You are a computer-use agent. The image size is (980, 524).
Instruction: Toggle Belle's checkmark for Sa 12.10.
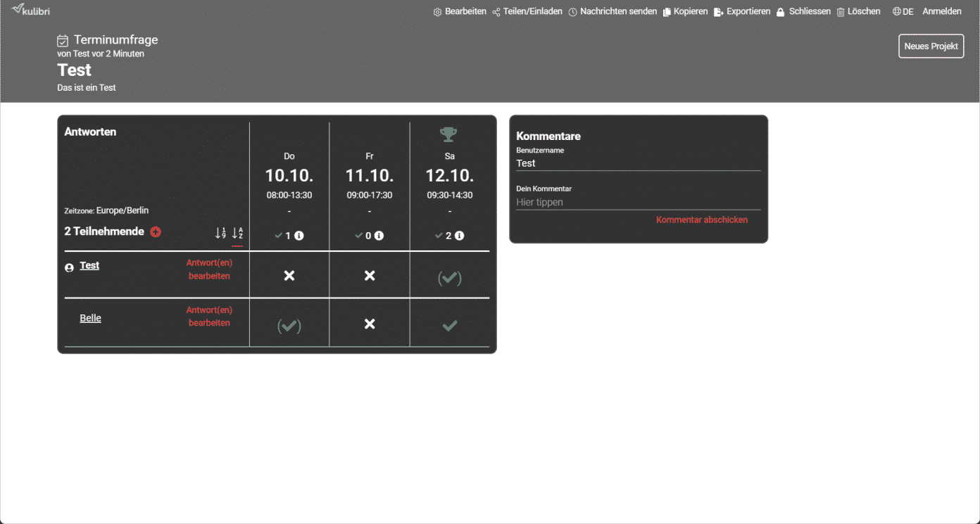[450, 325]
